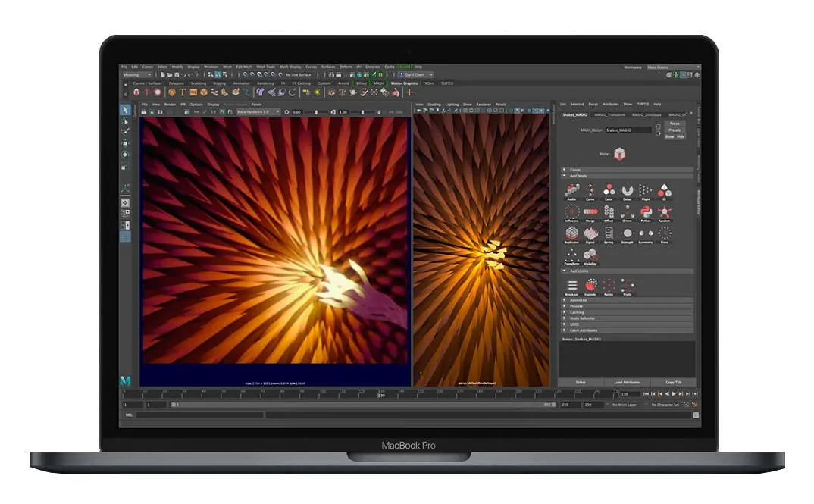Open the Modeling menu set dropdown
The height and width of the screenshot is (504, 814).
pos(137,75)
